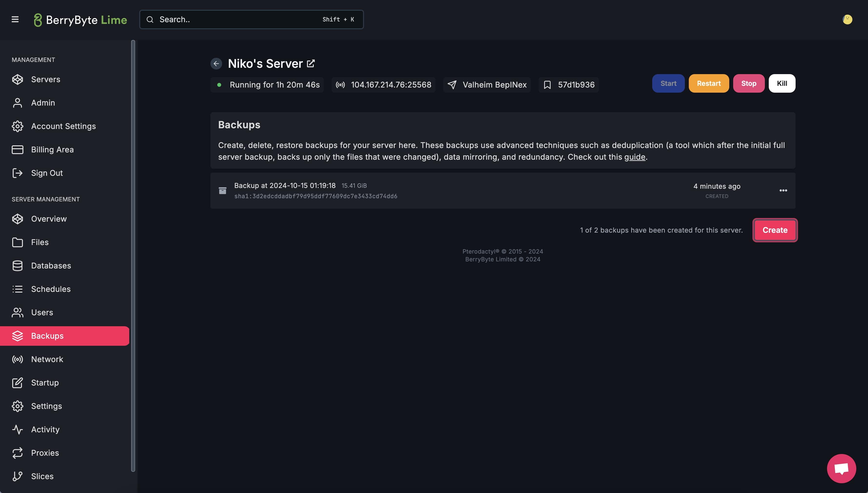The image size is (868, 493).
Task: Select Slices in server management
Action: pyautogui.click(x=42, y=476)
